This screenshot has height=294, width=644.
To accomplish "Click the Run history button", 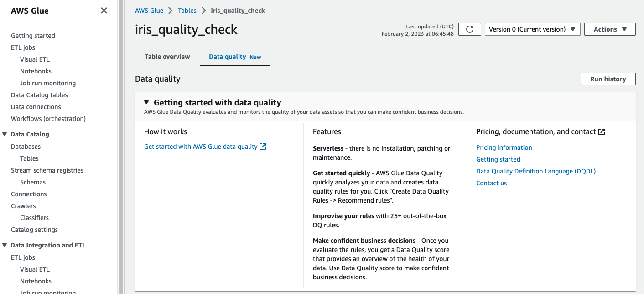I will 608,79.
